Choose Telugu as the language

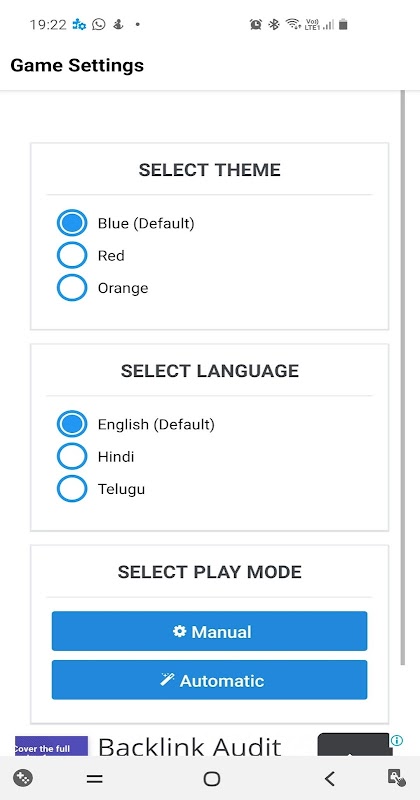point(72,489)
